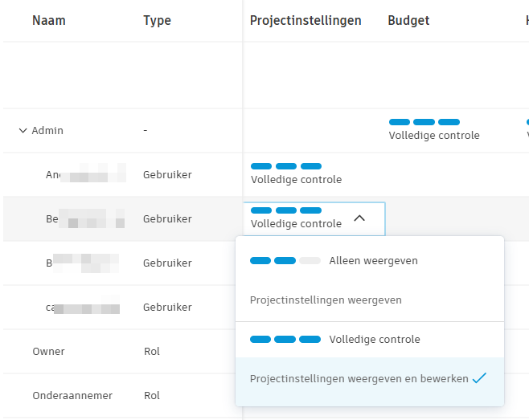529x420 pixels.
Task: Click the Projectinstellingen column header
Action: tap(306, 21)
